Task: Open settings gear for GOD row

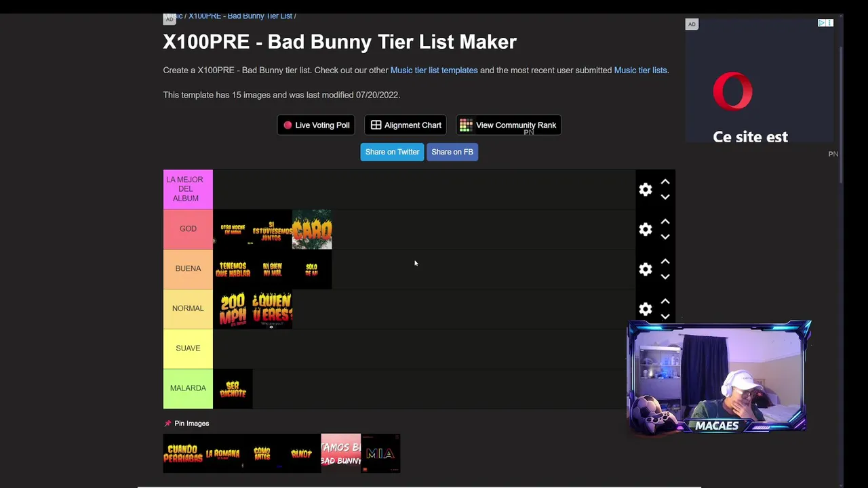Action: (646, 230)
